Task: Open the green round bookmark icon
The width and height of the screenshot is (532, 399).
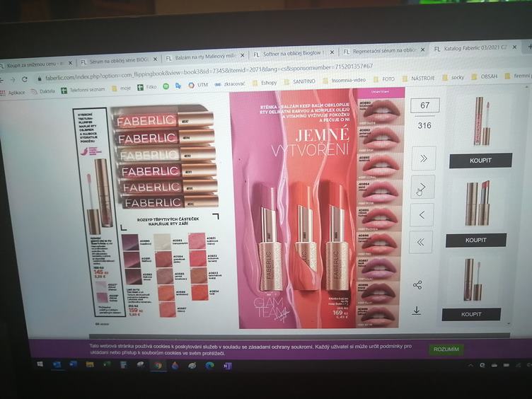Action: pyautogui.click(x=166, y=86)
